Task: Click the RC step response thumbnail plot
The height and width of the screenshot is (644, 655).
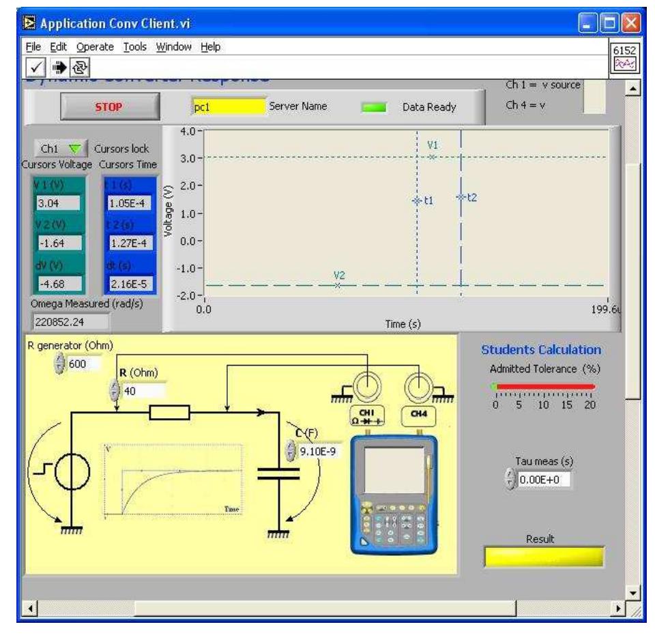Action: 173,481
